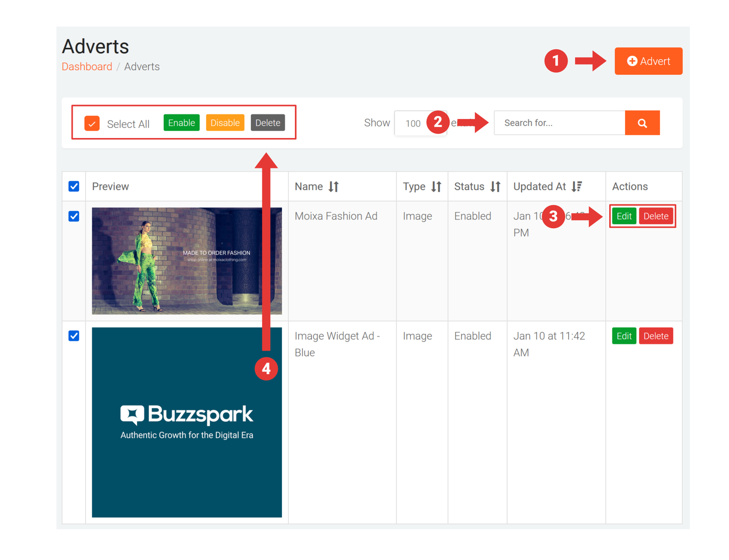
Task: Delete the Moixa Fashion Ad
Action: (656, 216)
